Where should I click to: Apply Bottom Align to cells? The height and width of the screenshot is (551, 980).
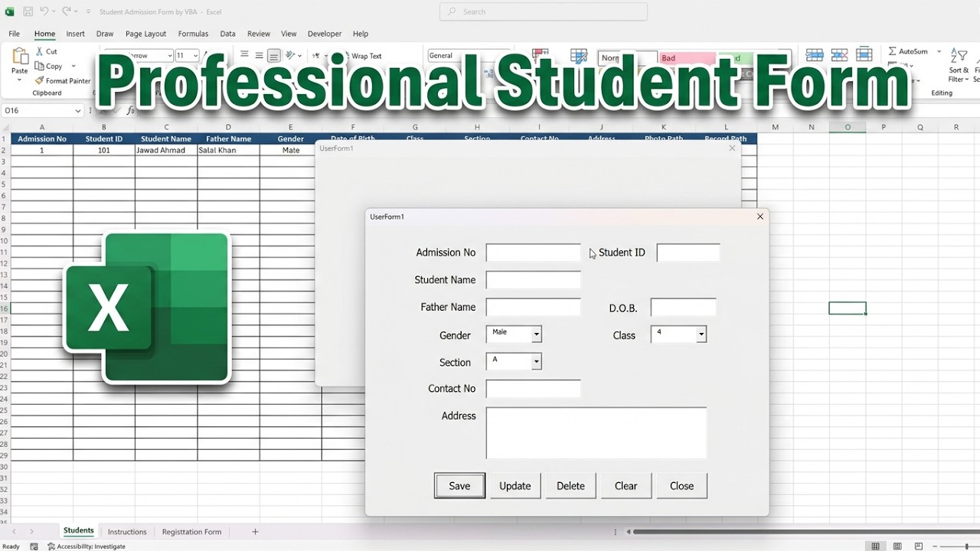[x=273, y=55]
